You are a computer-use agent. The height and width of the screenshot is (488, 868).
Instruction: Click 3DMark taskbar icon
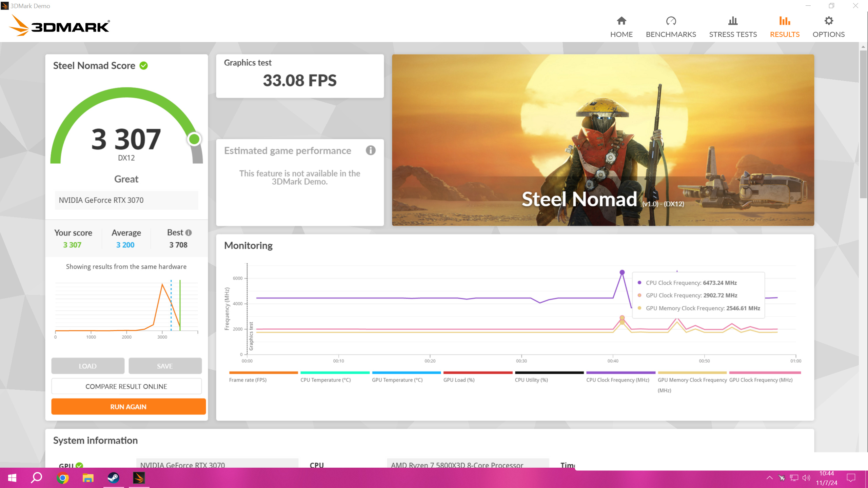[139, 478]
